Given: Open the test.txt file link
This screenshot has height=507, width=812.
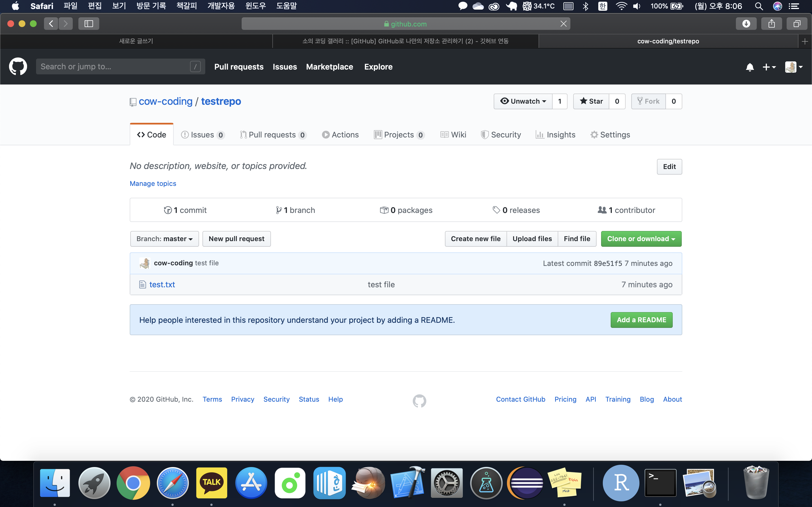Looking at the screenshot, I should point(162,285).
